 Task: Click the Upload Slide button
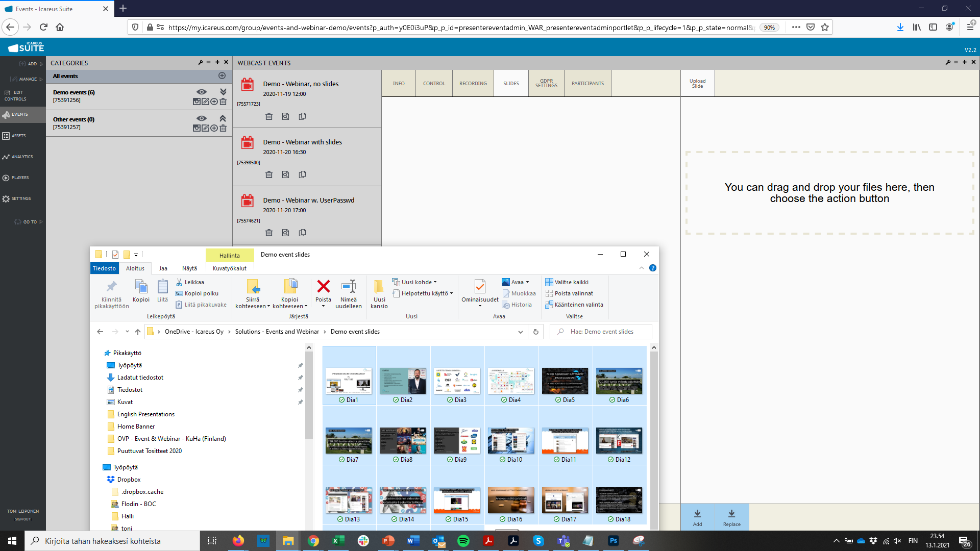click(x=697, y=83)
